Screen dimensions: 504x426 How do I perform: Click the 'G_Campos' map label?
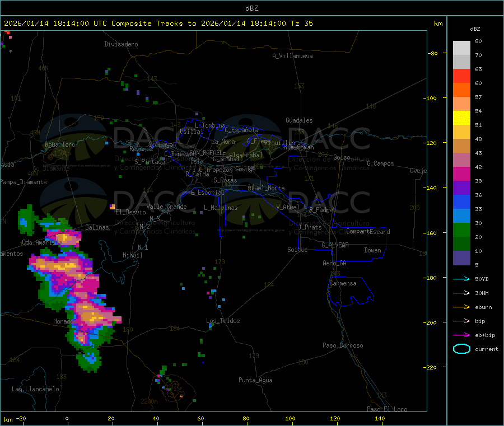(380, 163)
